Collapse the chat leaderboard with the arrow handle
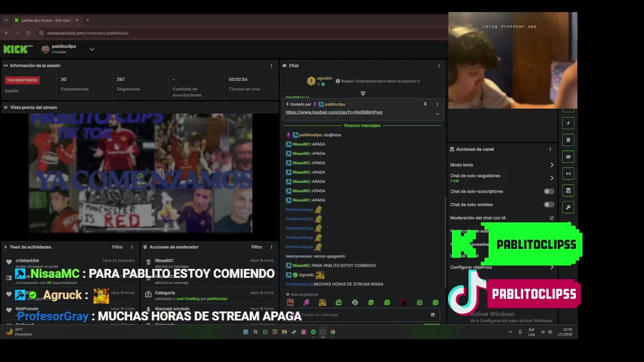 363,93
